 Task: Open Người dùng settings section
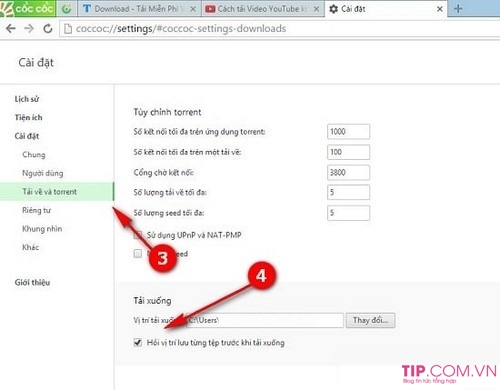43,173
